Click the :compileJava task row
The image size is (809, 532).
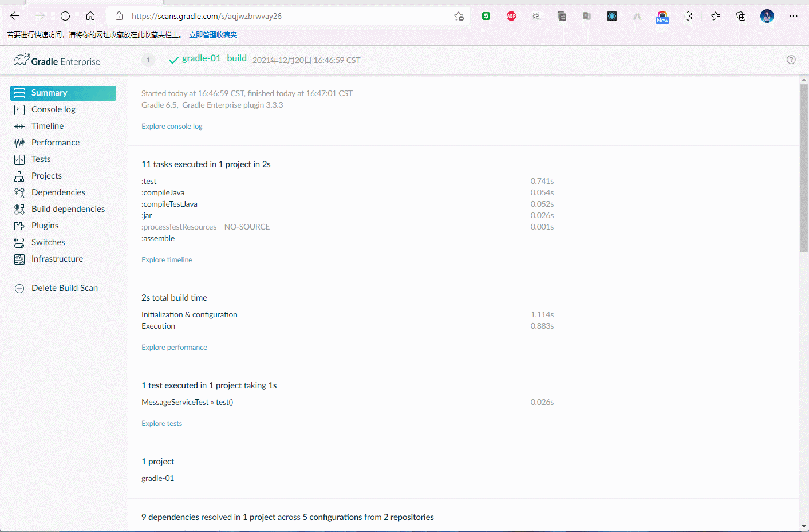coord(348,193)
